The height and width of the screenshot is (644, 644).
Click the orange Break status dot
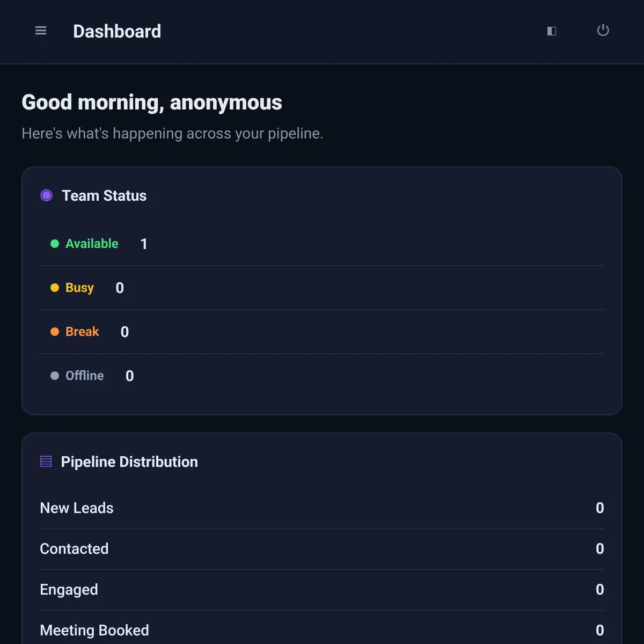(x=55, y=332)
